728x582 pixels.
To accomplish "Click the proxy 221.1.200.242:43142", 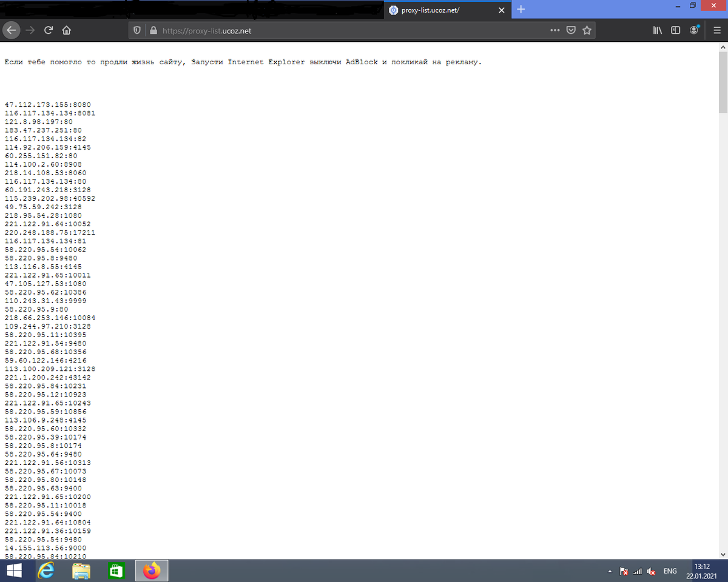I will 48,376.
